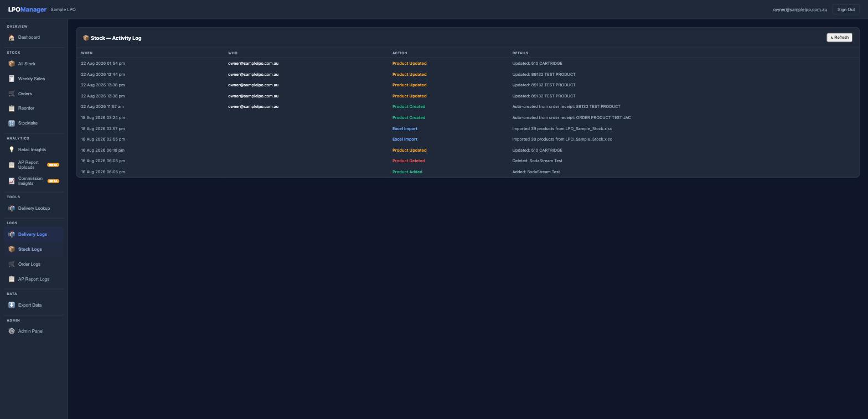The height and width of the screenshot is (419, 868).
Task: Click the Stocktake icon
Action: click(12, 123)
